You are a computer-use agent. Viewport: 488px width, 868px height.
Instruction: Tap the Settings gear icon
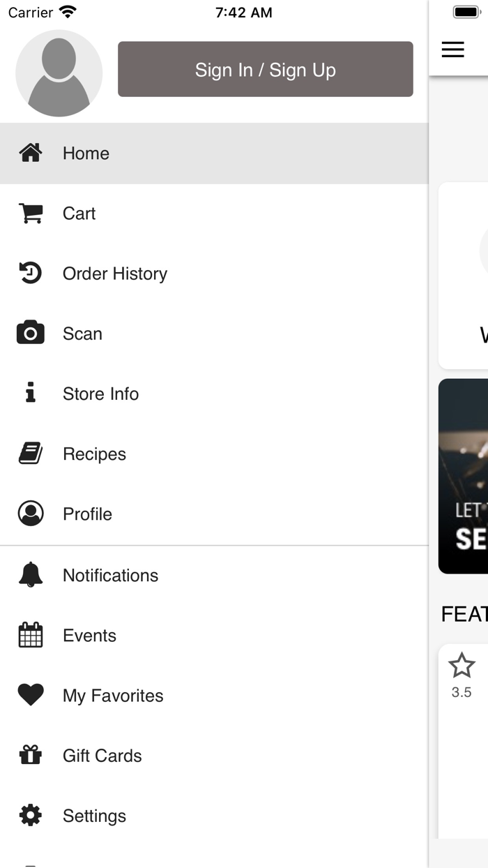coord(31,816)
